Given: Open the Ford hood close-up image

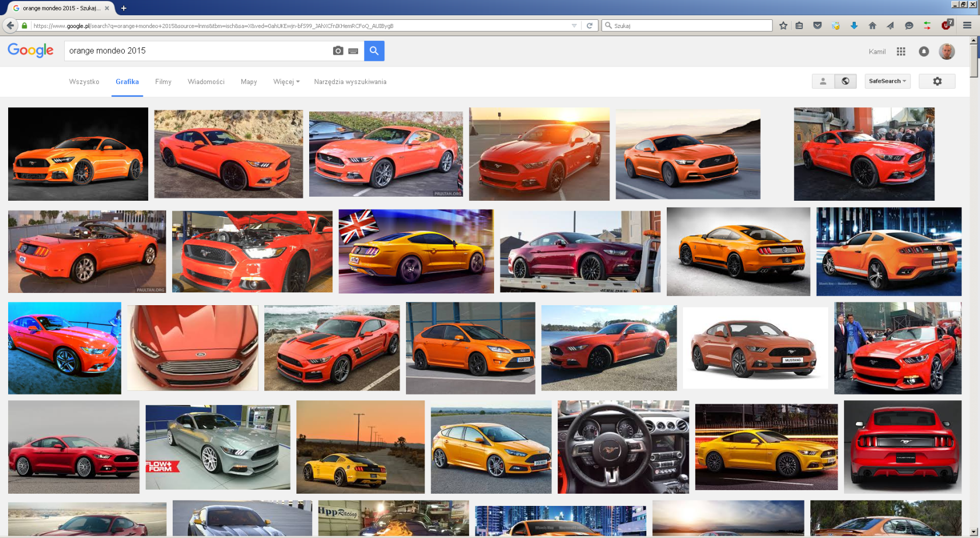Looking at the screenshot, I should [x=192, y=348].
